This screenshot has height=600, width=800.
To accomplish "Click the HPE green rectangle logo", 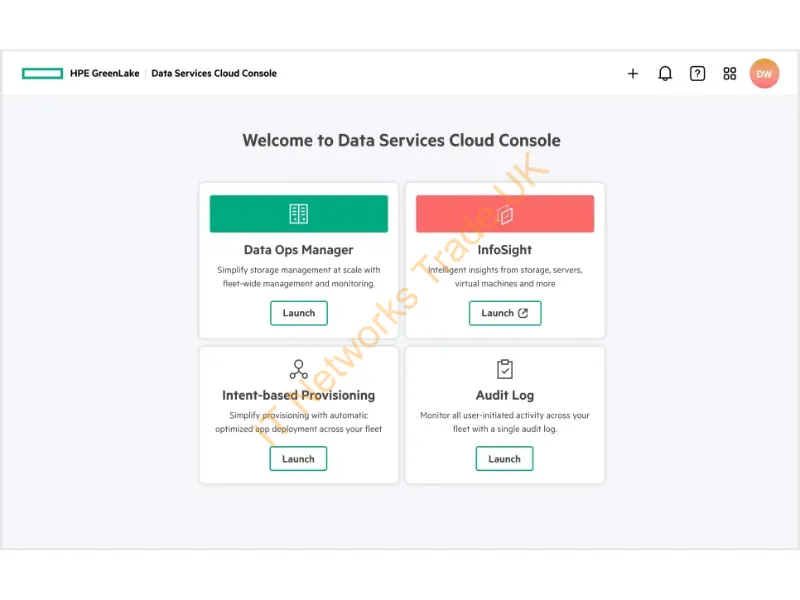I will pyautogui.click(x=42, y=73).
